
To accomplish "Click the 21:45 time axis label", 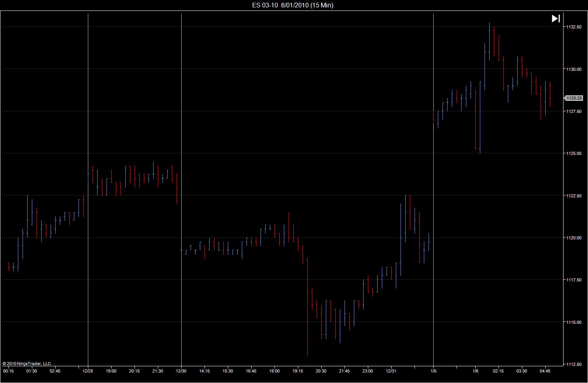I will (x=345, y=371).
